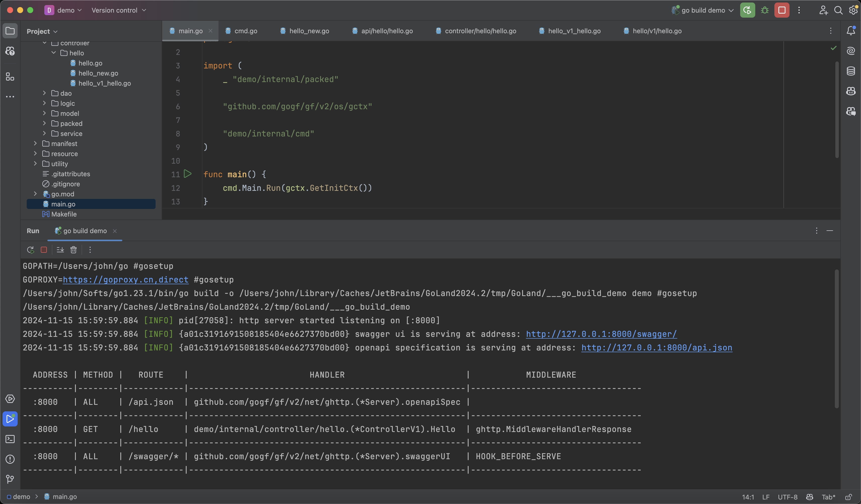Click the rerun build icon in run panel
This screenshot has width=861, height=504.
30,248
